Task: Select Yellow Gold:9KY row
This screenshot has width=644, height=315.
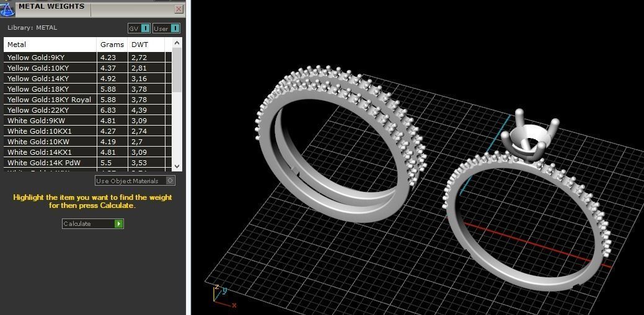Action: click(87, 58)
